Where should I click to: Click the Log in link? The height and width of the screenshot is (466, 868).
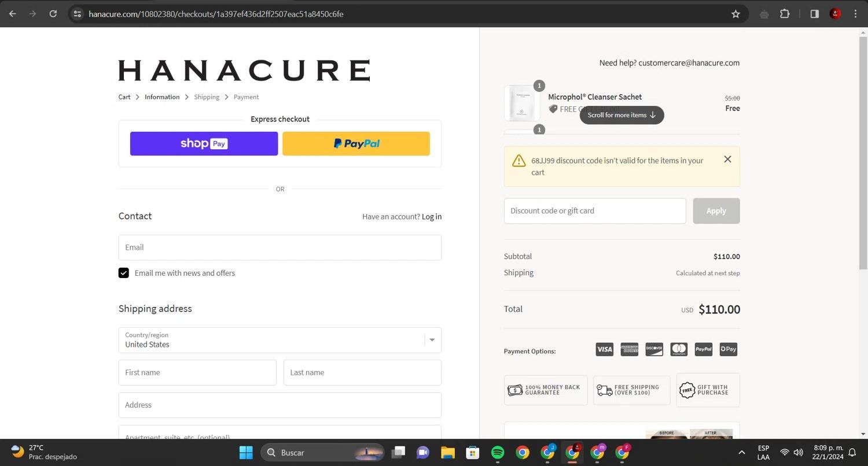(x=432, y=216)
